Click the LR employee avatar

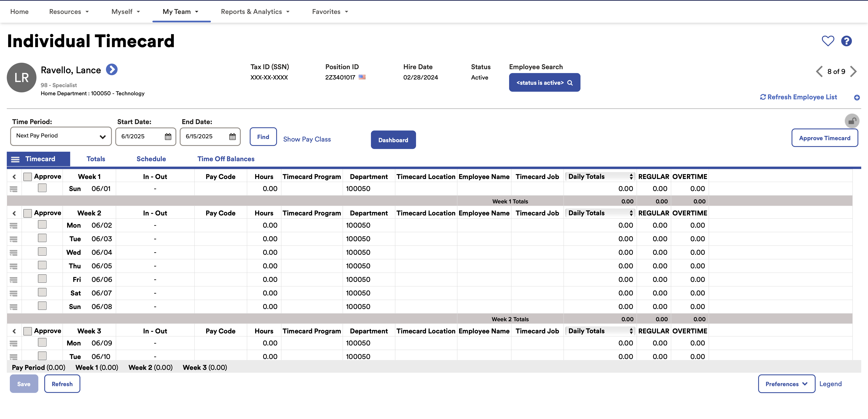22,77
